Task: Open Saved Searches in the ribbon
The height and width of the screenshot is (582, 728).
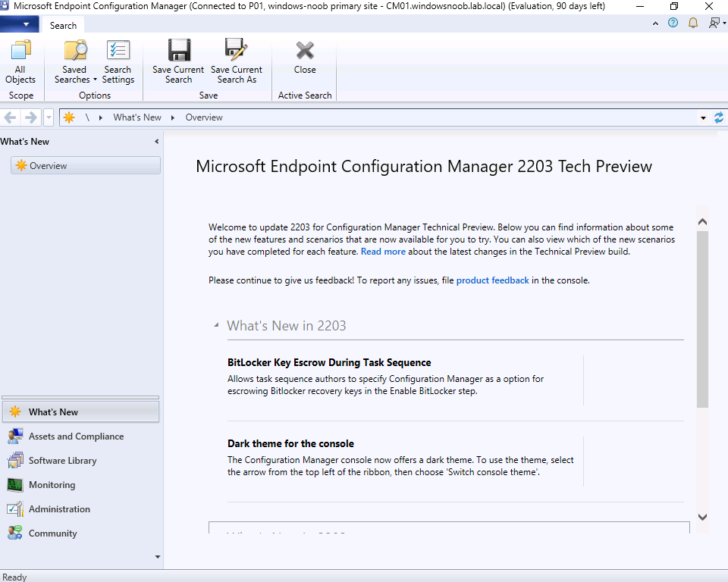Action: (x=74, y=62)
